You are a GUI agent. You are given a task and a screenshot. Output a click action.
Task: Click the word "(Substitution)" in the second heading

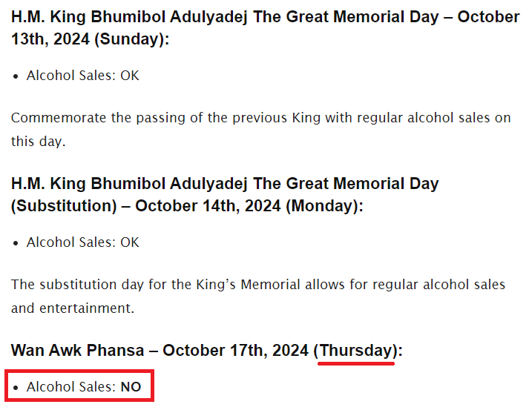coord(64,206)
